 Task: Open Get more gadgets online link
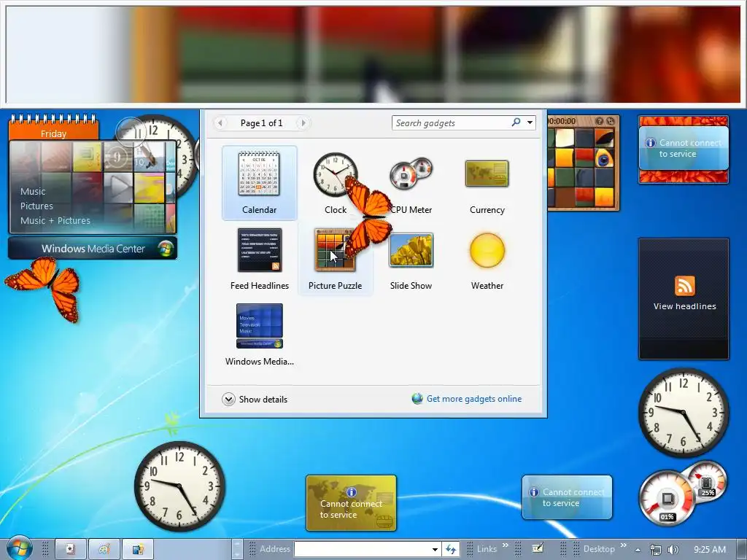(x=474, y=399)
